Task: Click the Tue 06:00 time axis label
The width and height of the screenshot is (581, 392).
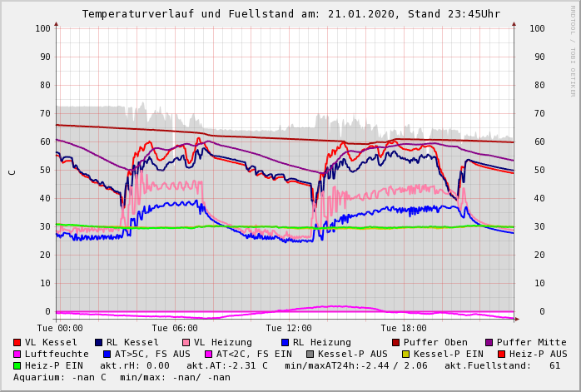Action: coord(175,328)
